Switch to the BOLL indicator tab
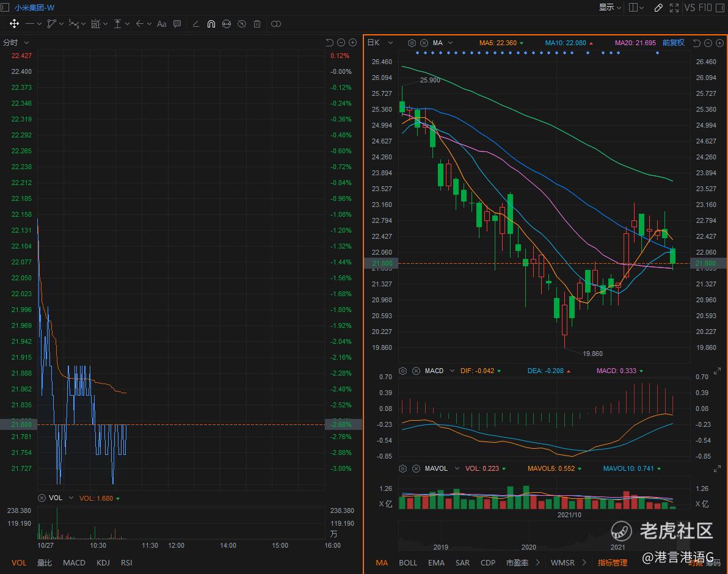 click(x=408, y=562)
